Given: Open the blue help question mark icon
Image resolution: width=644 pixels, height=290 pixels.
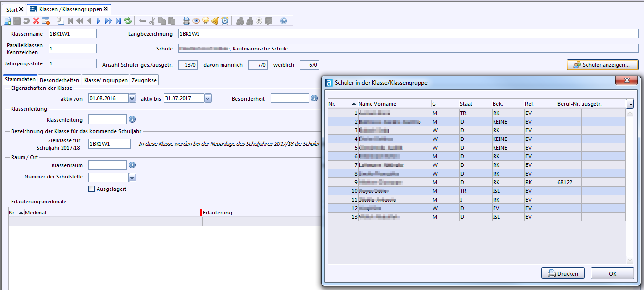Looking at the screenshot, I should point(284,21).
